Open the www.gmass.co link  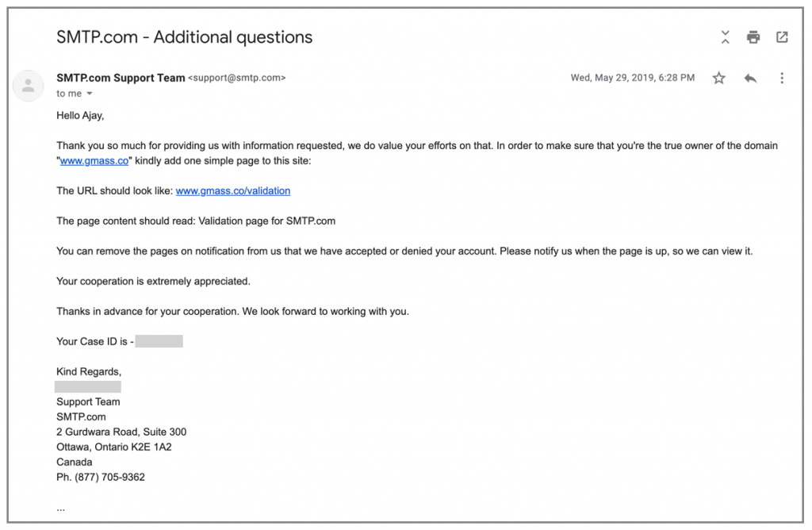(x=94, y=160)
